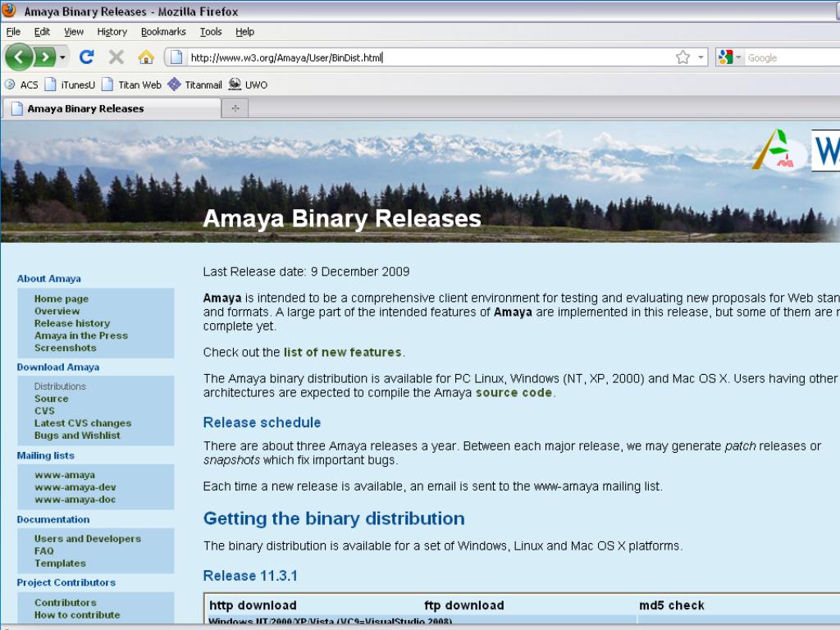This screenshot has height=630, width=840.
Task: Click inside the Google search field
Action: click(x=793, y=58)
